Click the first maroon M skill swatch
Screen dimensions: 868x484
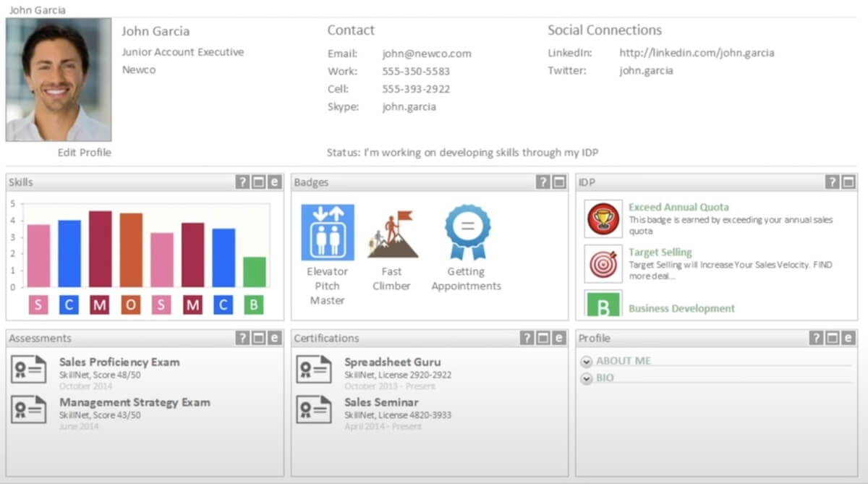pos(100,305)
